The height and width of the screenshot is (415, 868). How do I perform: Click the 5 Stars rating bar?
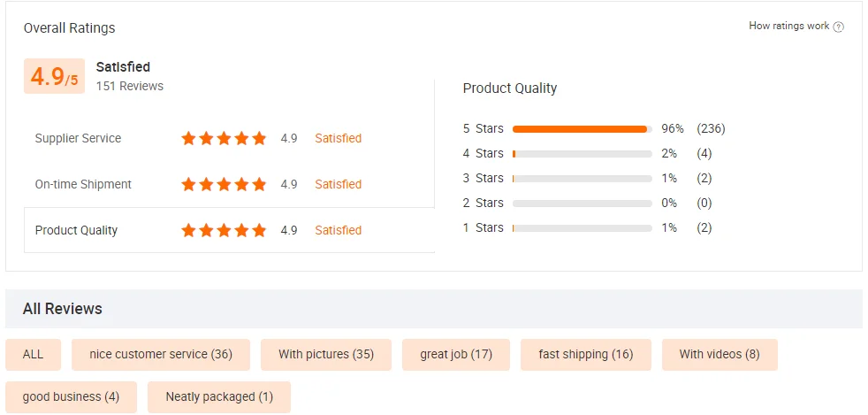click(581, 129)
